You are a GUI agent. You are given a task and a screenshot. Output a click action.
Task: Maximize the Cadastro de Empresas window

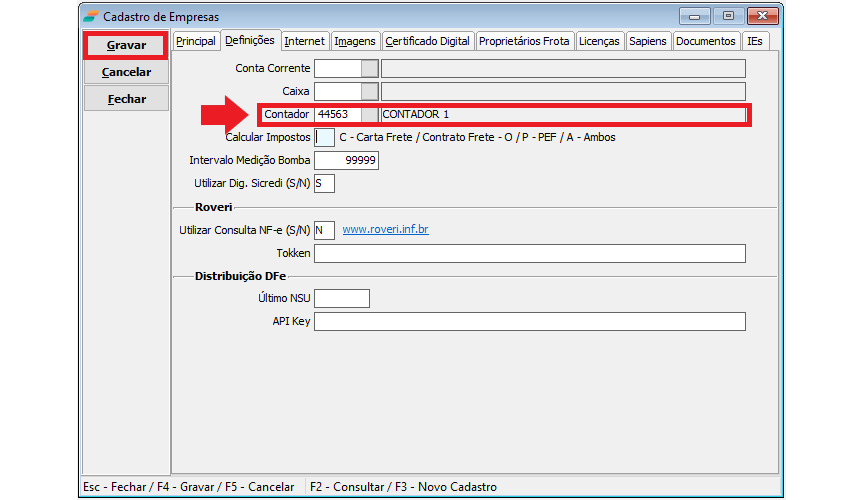coord(728,16)
